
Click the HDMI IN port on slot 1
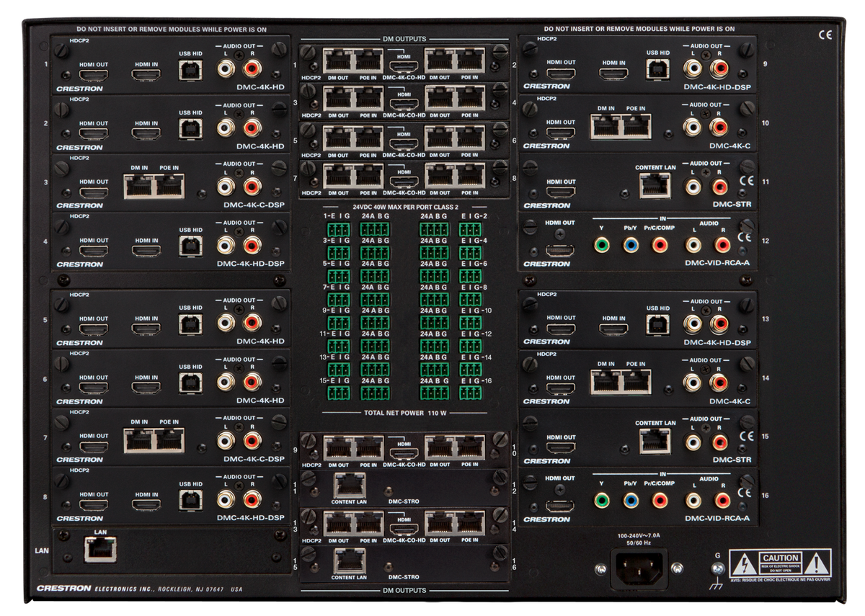[x=146, y=75]
